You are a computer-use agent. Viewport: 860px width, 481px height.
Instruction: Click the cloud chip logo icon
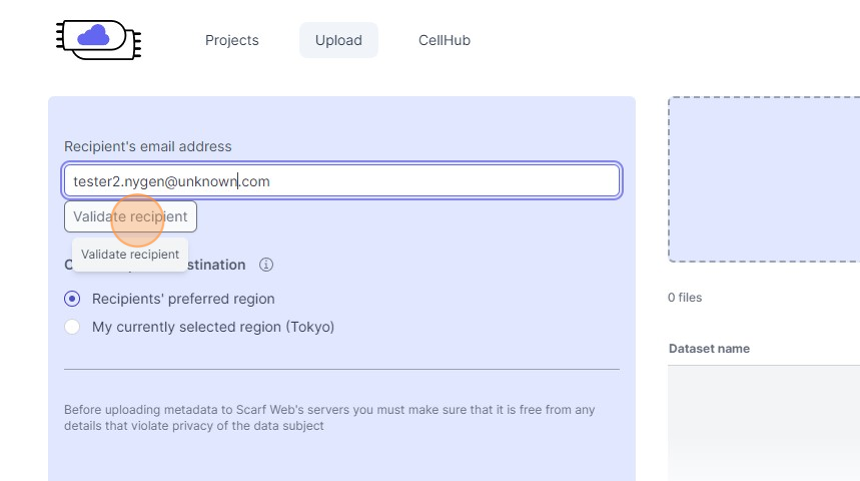pyautogui.click(x=98, y=39)
